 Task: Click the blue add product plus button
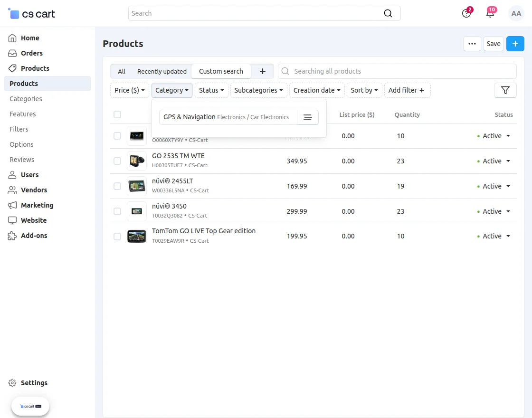point(515,44)
